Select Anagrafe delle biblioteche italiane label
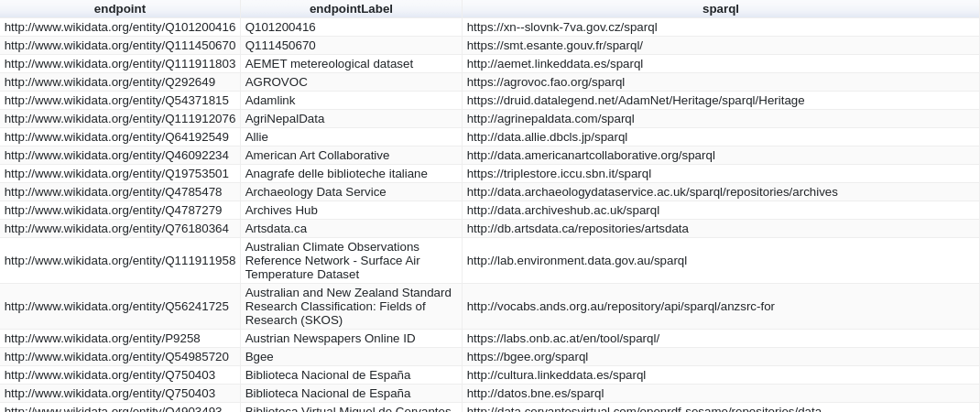Screen dimensions: 980x412 [x=336, y=173]
